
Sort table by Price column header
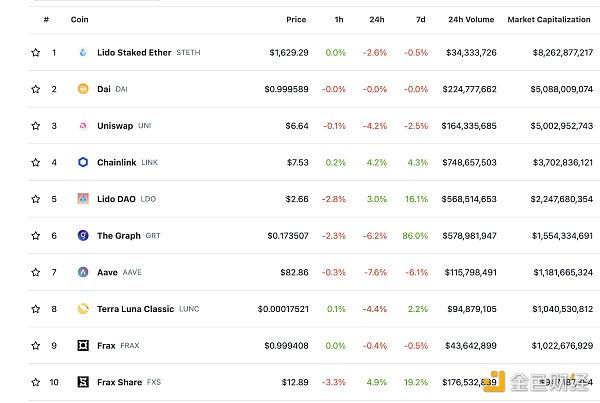tap(296, 19)
